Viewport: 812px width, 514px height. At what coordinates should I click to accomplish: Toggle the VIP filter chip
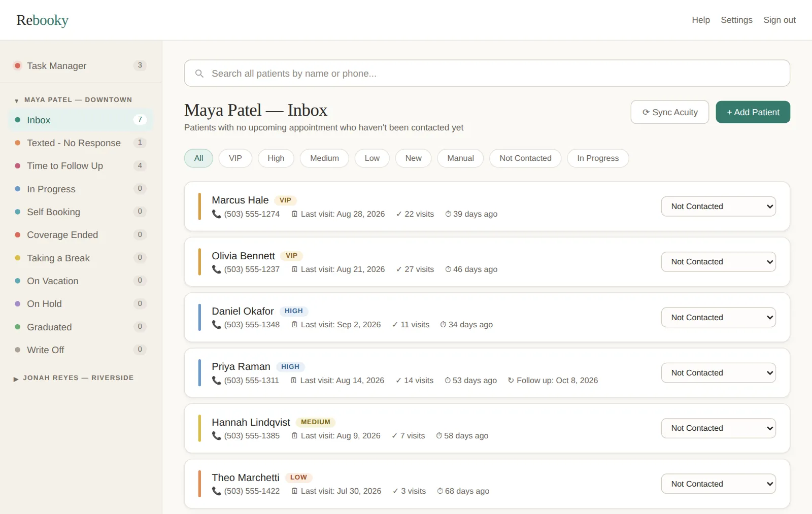coord(235,158)
